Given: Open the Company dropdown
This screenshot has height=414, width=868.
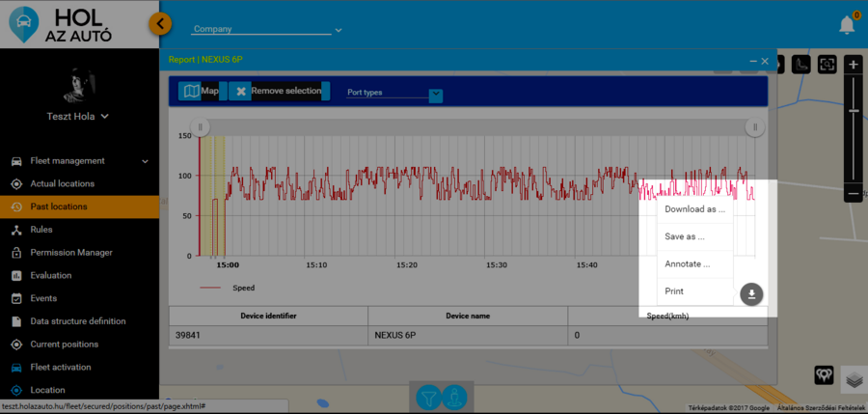Looking at the screenshot, I should [x=267, y=30].
